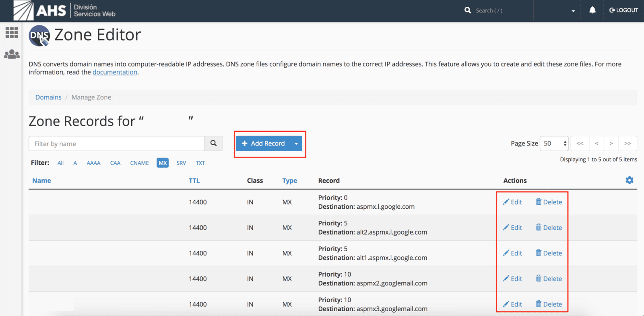Viewport: 644px width, 316px height.
Task: Sort by the TTL column
Action: (x=194, y=181)
